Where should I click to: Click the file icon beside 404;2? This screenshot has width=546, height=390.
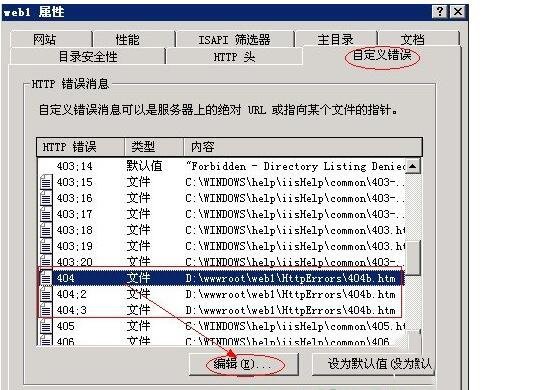coord(46,294)
